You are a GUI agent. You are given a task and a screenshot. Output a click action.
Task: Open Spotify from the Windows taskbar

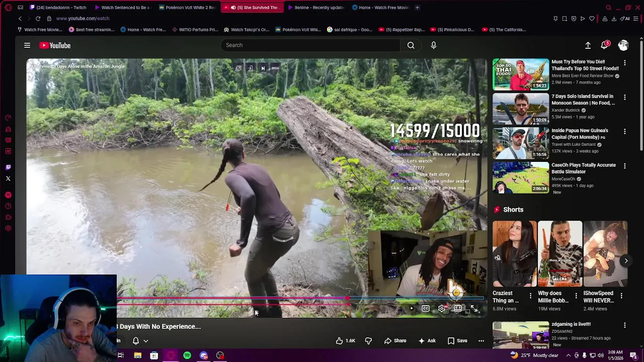187,355
